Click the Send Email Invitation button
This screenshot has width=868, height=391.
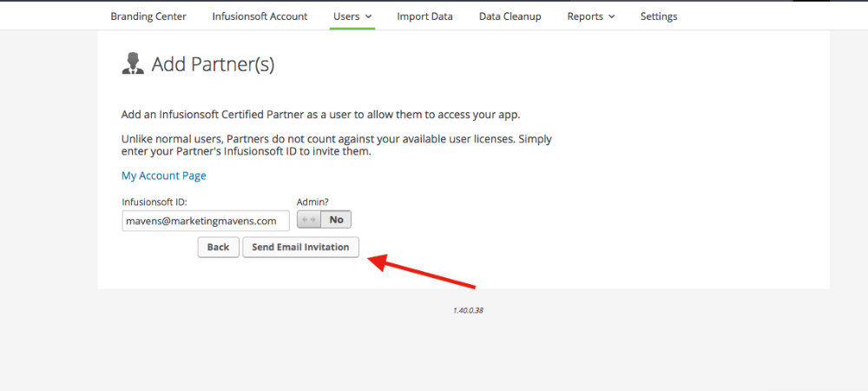coord(300,247)
